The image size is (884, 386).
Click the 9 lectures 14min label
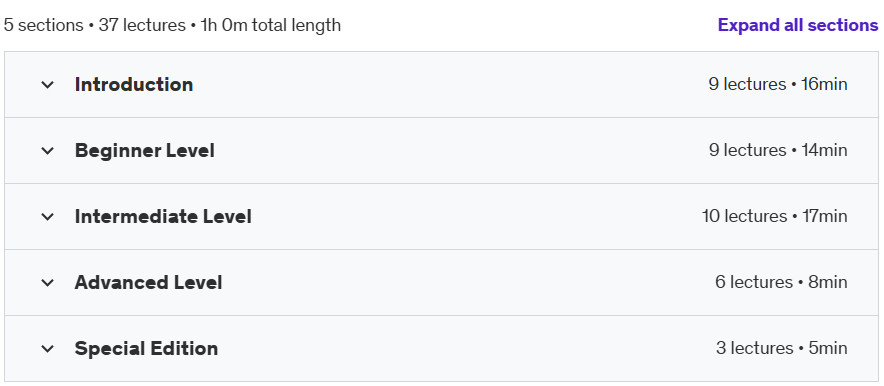(777, 150)
